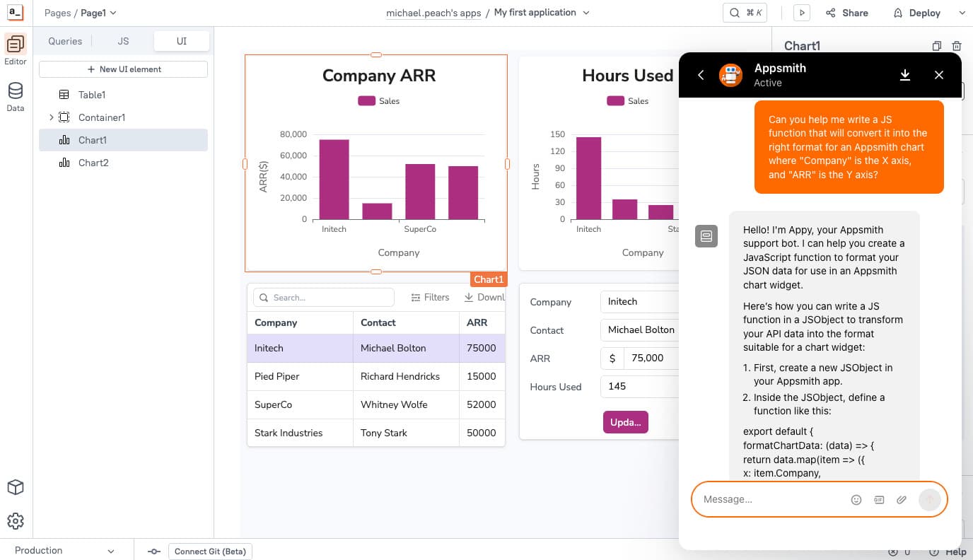The width and height of the screenshot is (973, 560).
Task: Open app settings via the gear icon
Action: click(x=15, y=521)
